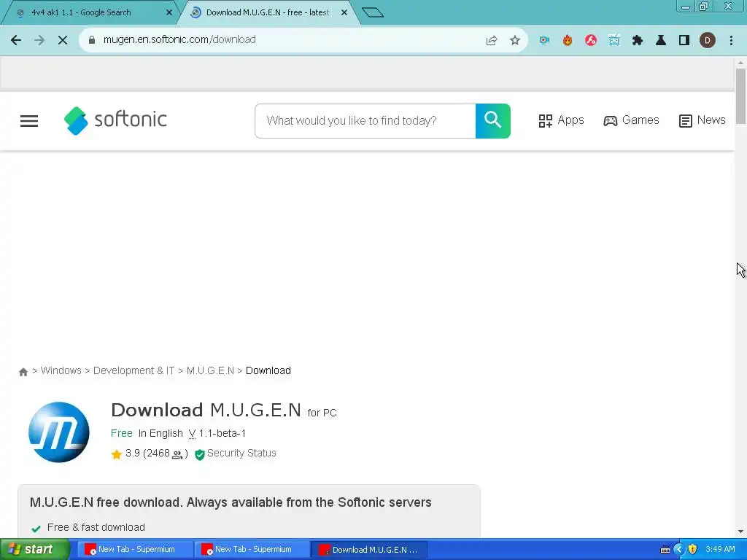747x560 pixels.
Task: Click the Download breadcrumb text
Action: (x=268, y=371)
